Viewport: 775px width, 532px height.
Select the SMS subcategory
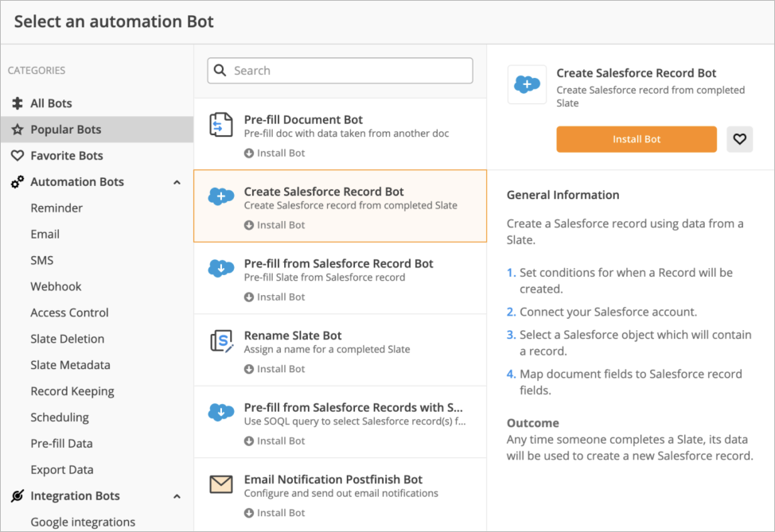pyautogui.click(x=42, y=260)
